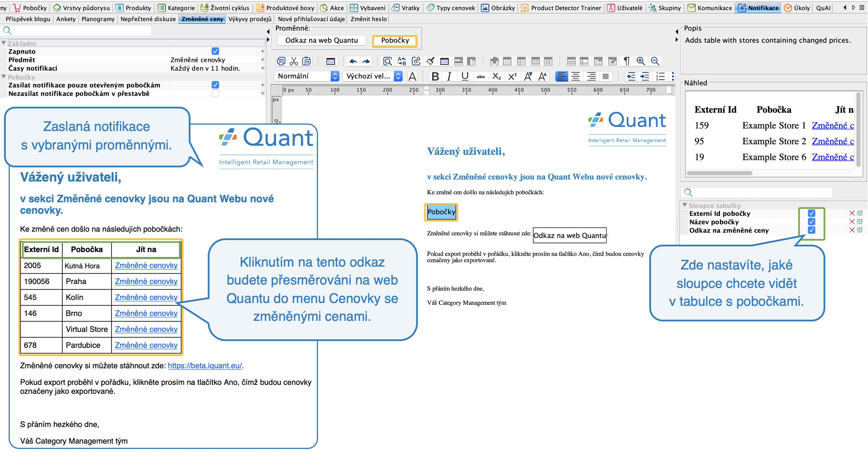
Task: Select the Výkyvy prodejů subtab
Action: tap(250, 19)
